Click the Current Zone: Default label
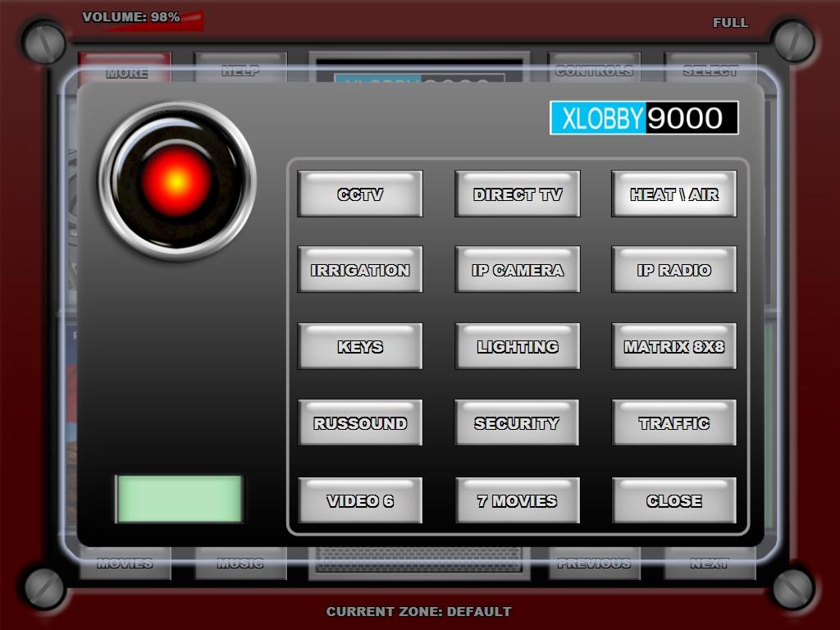 point(418,611)
